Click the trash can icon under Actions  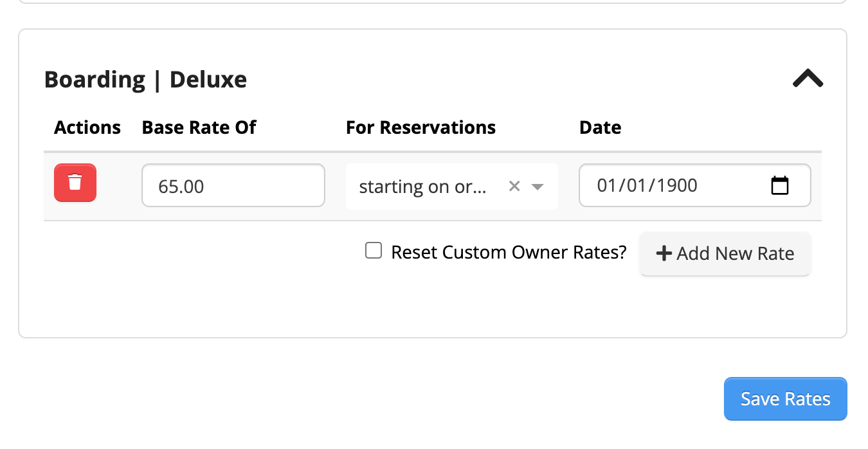click(75, 183)
